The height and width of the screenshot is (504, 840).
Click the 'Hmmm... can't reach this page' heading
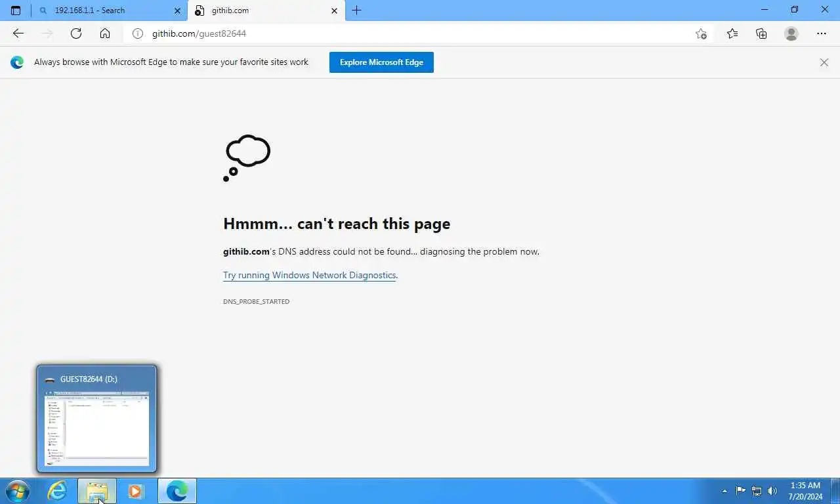coord(337,224)
